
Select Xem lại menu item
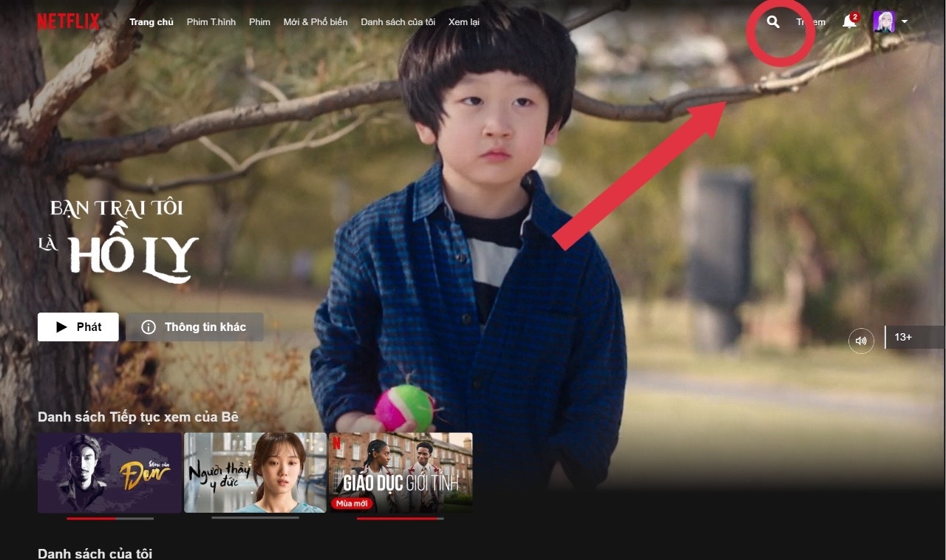point(464,22)
